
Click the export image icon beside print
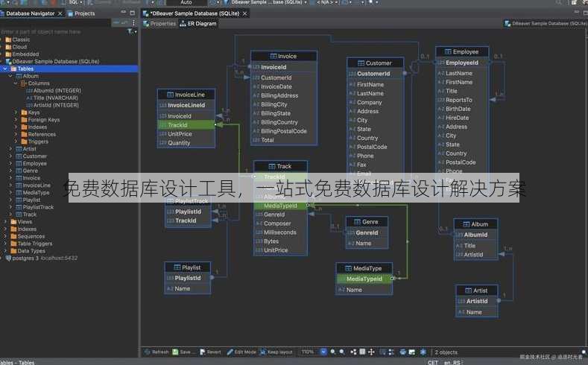pos(412,352)
